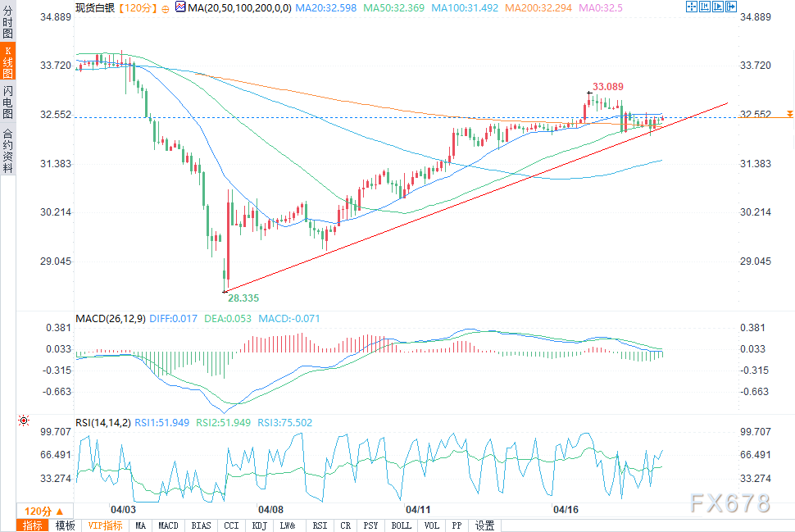The height and width of the screenshot is (532, 795).
Task: Click the orange price marker arrow on right axis
Action: tap(788, 113)
